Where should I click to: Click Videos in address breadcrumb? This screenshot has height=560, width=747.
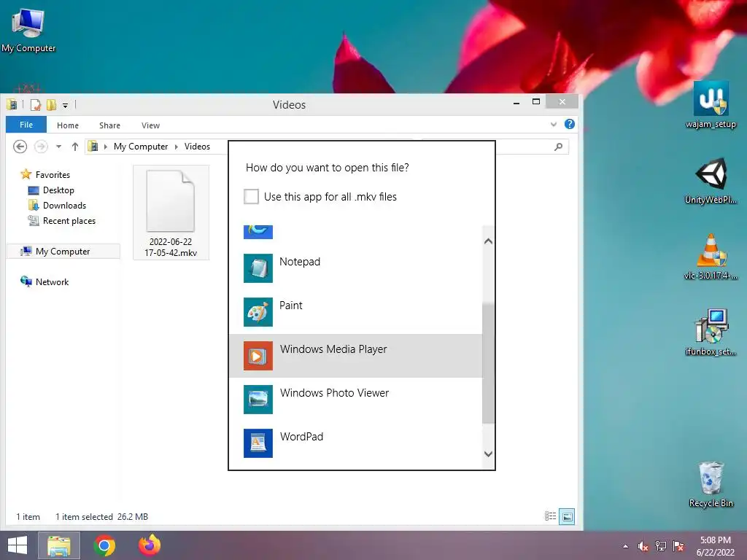click(x=197, y=146)
